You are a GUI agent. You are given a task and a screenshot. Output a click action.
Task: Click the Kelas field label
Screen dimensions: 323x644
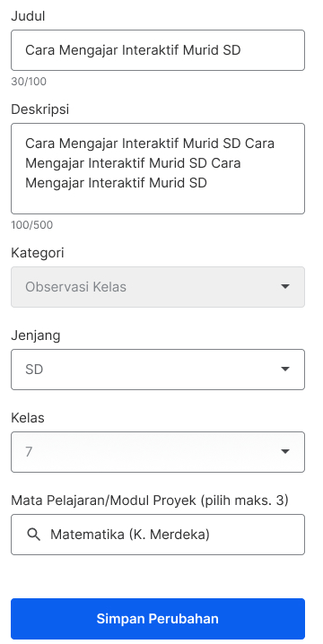[x=28, y=418]
